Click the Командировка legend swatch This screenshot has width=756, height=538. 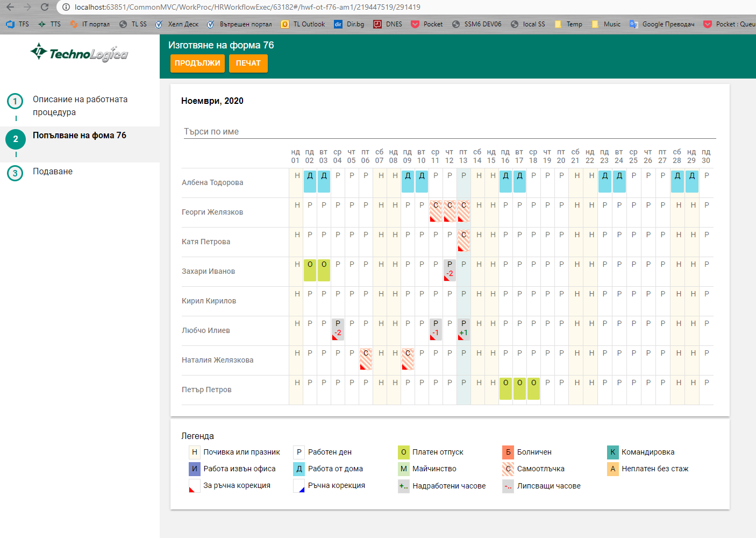tap(613, 452)
